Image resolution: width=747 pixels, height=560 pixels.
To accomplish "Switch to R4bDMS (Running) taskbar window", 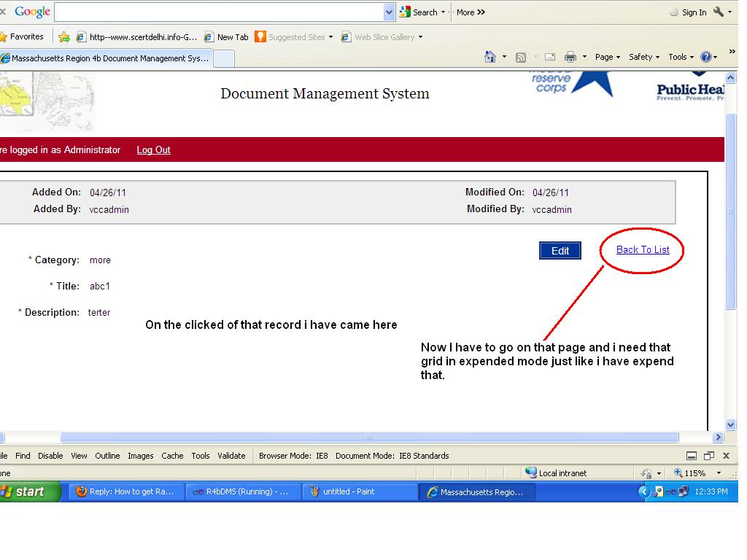I will tap(243, 491).
